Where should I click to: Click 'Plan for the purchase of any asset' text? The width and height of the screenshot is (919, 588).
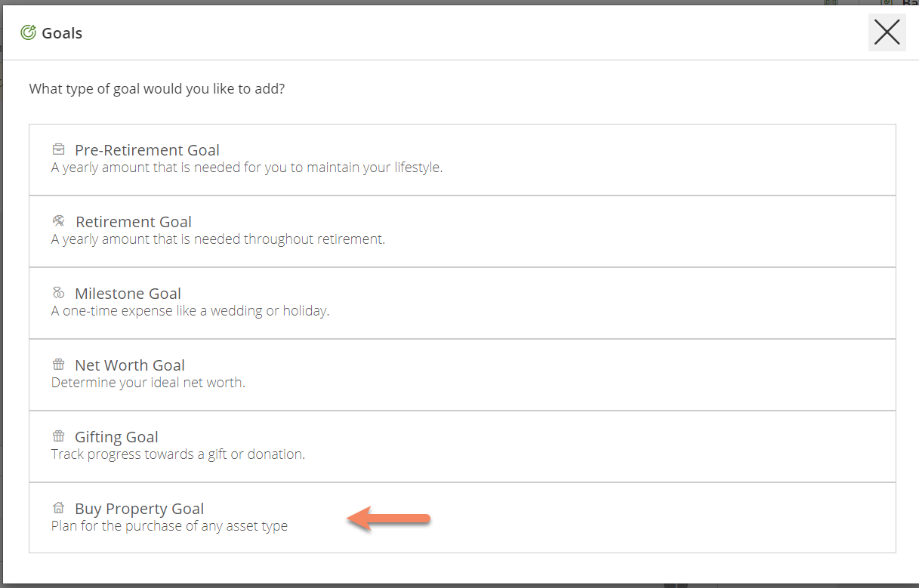(169, 526)
